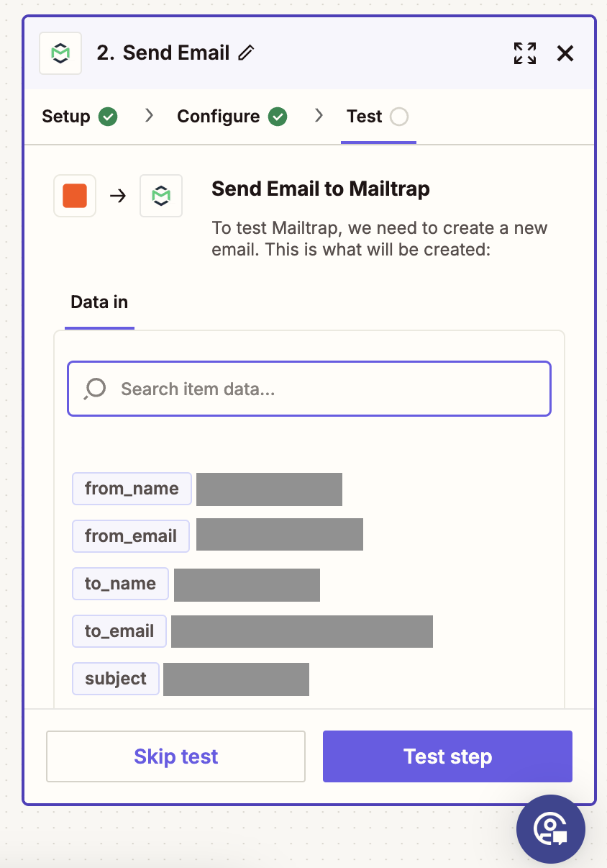Click the green Configure checkmark icon
The image size is (607, 868).
point(278,117)
